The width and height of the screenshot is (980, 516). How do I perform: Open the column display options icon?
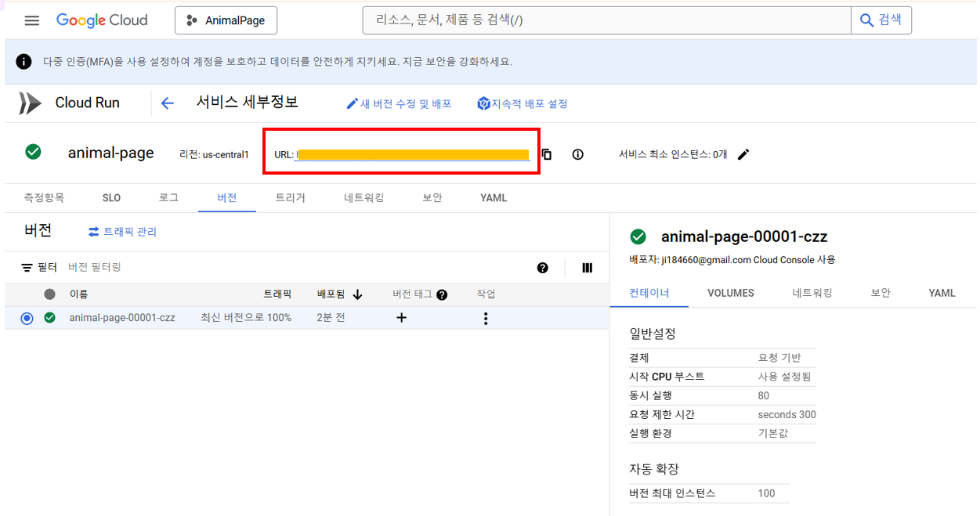(x=588, y=268)
